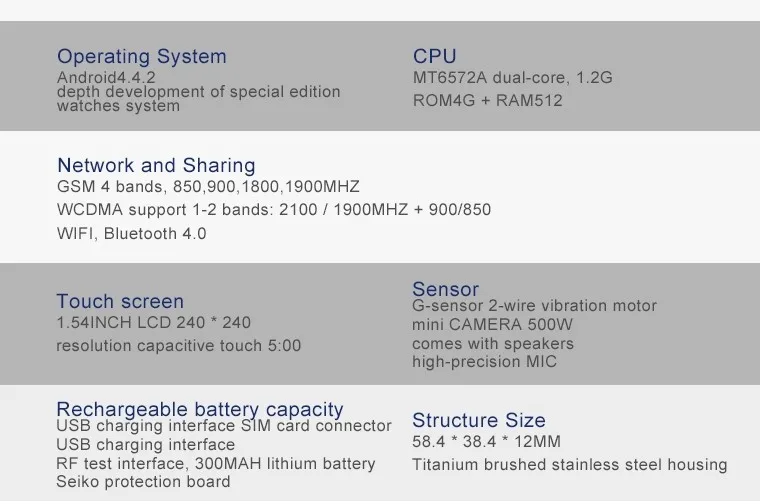Image resolution: width=760 pixels, height=504 pixels.
Task: Click the Network and Sharing heading
Action: [156, 166]
